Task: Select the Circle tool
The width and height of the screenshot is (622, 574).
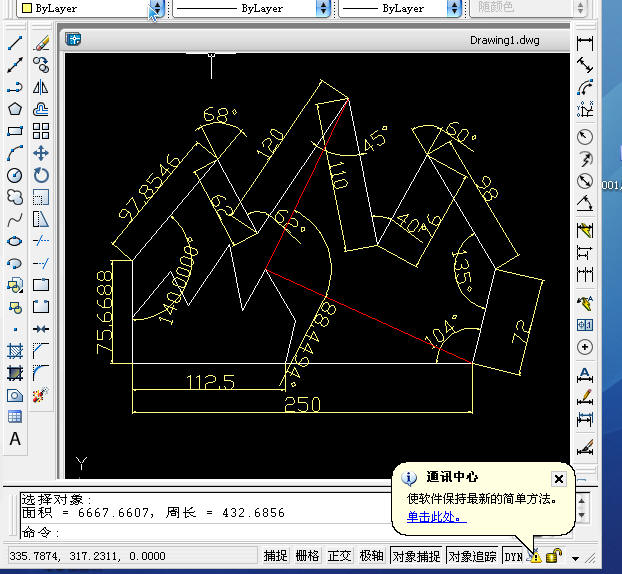Action: click(x=15, y=175)
